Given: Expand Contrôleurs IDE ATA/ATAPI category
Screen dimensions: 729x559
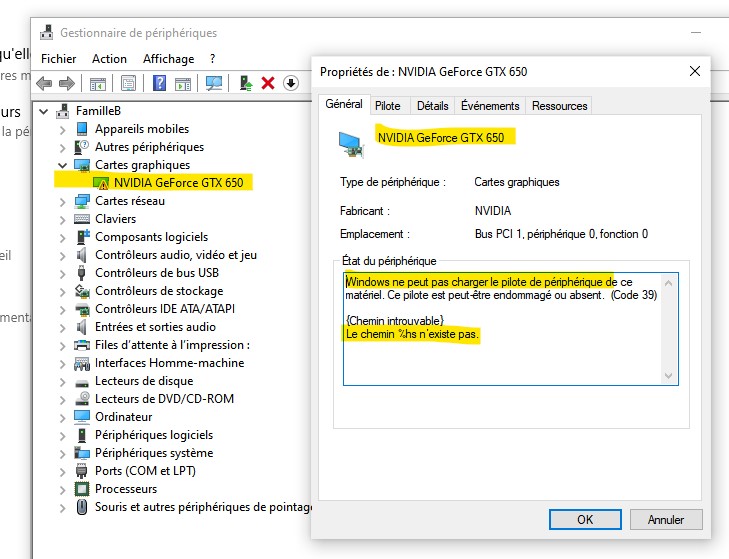Looking at the screenshot, I should tap(62, 309).
